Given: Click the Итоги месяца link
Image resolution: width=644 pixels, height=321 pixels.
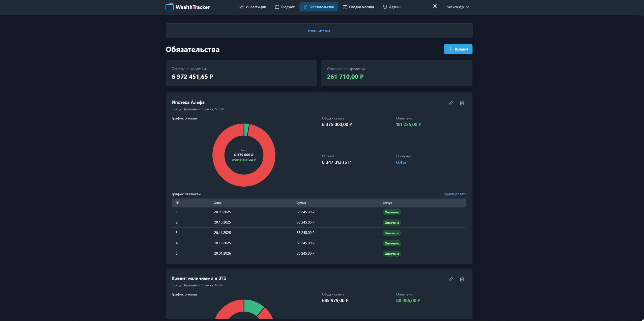Looking at the screenshot, I should pyautogui.click(x=319, y=31).
